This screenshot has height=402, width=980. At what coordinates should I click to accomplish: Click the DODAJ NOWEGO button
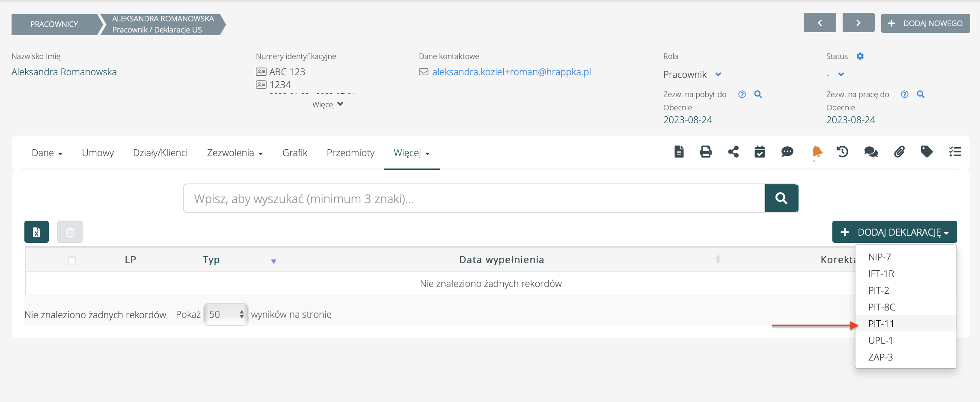pos(925,23)
